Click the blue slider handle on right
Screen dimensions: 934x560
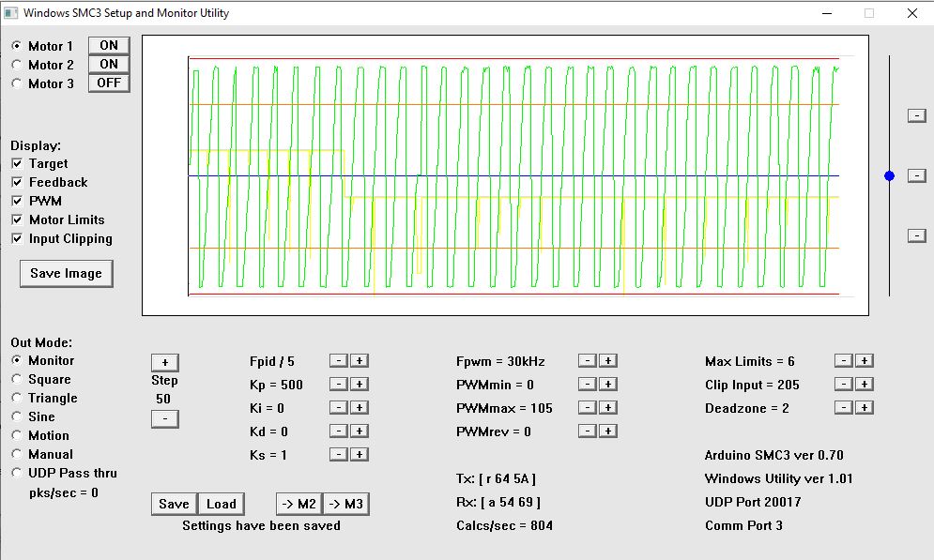click(890, 175)
